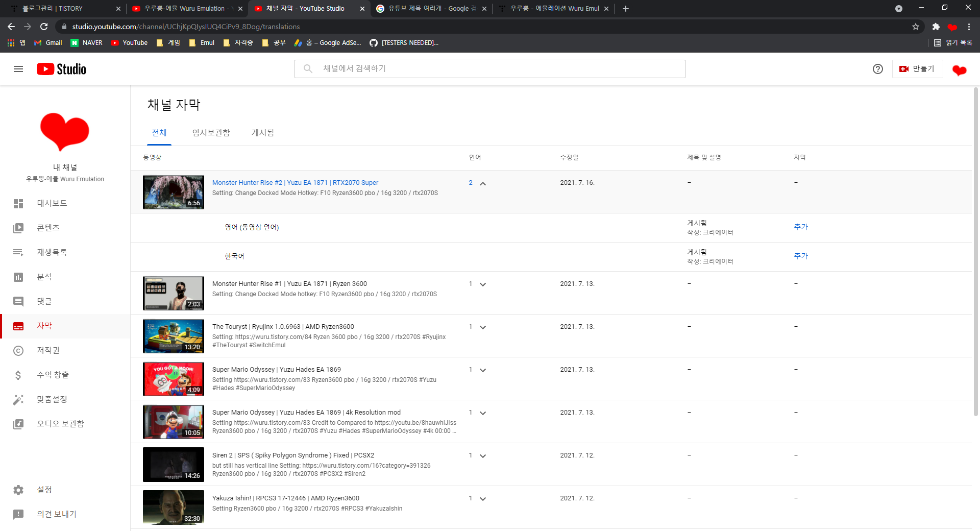Open the browser extensions puzzle icon
The image size is (980, 531).
click(936, 27)
